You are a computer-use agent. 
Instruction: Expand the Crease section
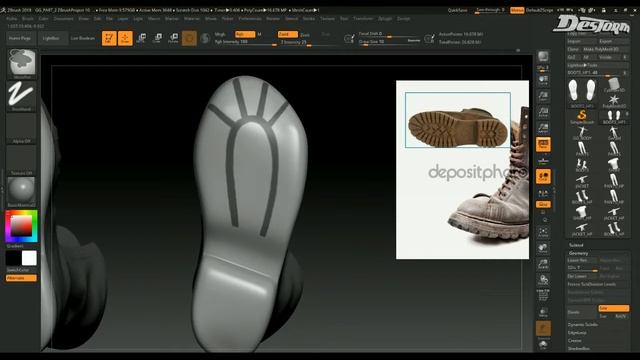tap(575, 340)
